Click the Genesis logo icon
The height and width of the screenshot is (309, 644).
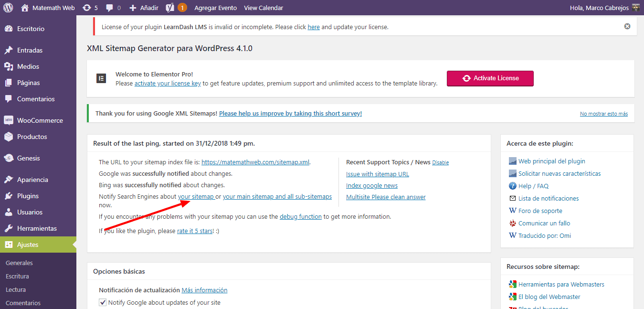click(x=9, y=158)
